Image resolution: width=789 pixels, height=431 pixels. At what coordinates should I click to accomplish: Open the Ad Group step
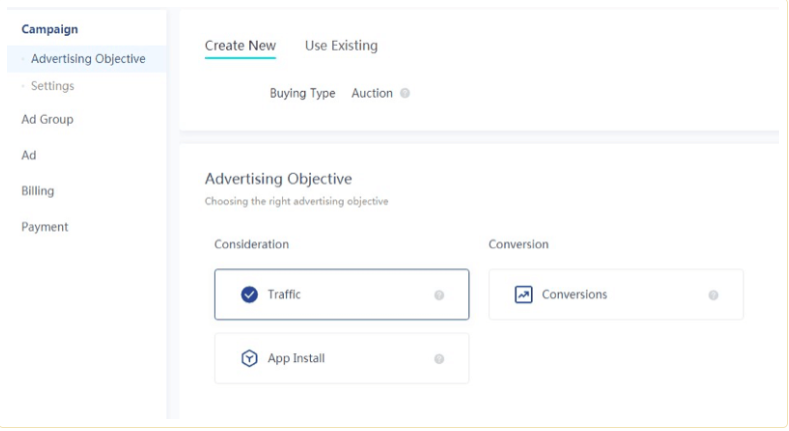pyautogui.click(x=47, y=119)
